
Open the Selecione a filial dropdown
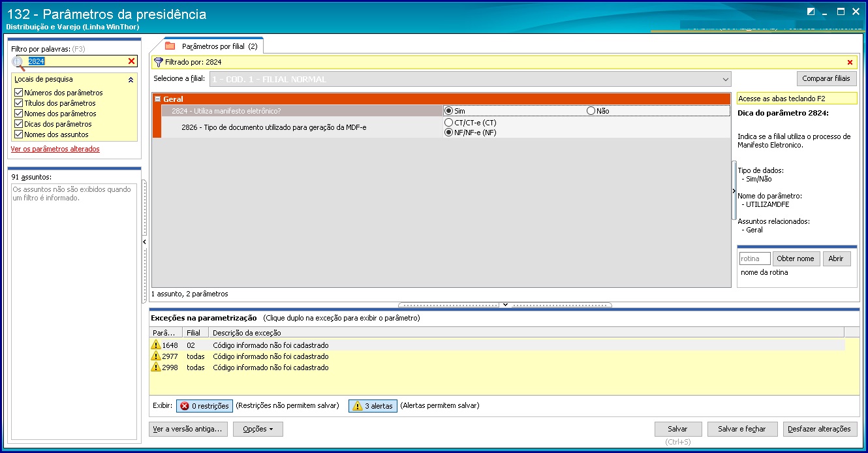tap(470, 79)
